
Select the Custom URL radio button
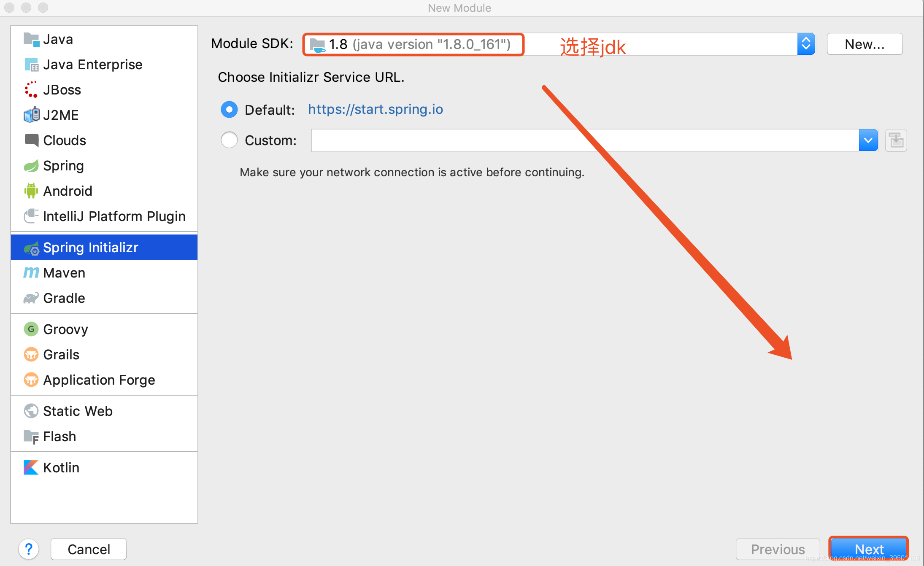click(229, 140)
